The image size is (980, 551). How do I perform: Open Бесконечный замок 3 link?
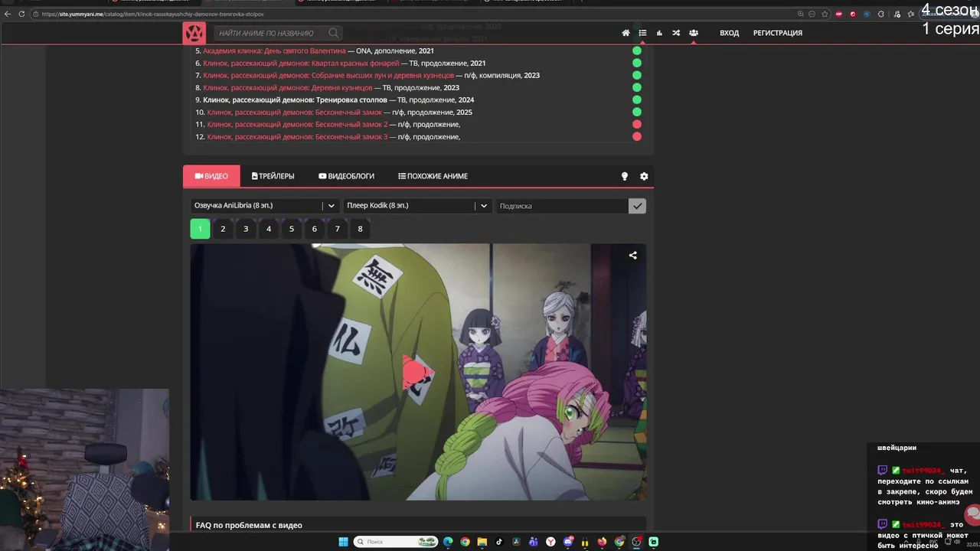coord(297,137)
